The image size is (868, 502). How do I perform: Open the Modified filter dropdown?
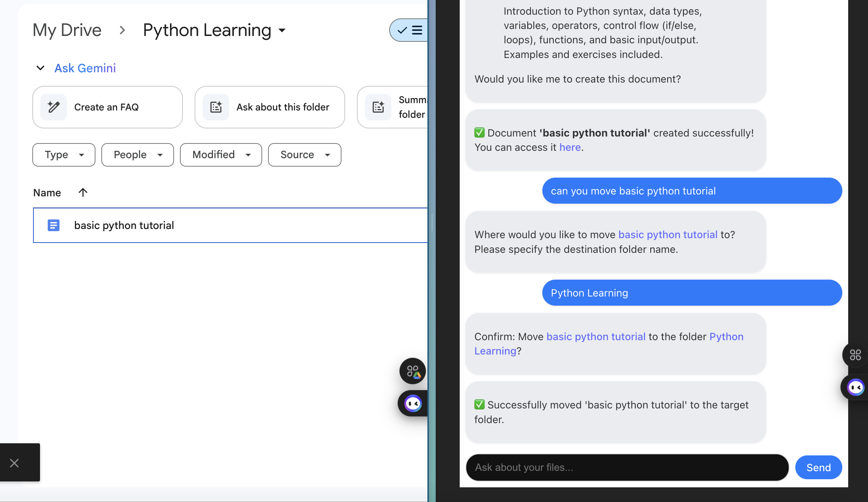(x=221, y=155)
